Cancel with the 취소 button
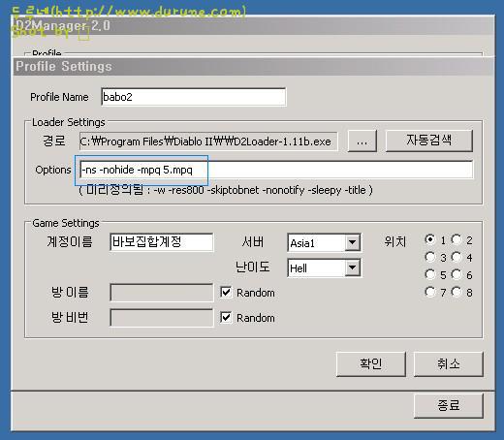The height and width of the screenshot is (440, 504). pos(449,364)
